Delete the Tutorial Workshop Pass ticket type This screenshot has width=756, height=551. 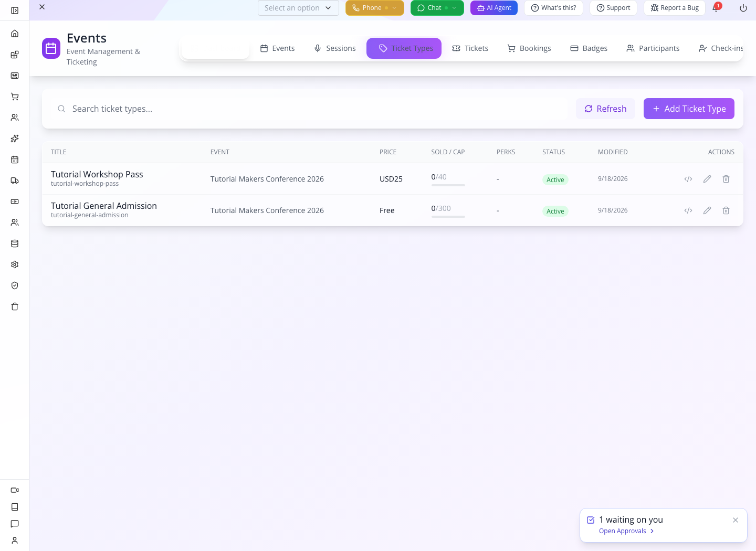pyautogui.click(x=726, y=179)
